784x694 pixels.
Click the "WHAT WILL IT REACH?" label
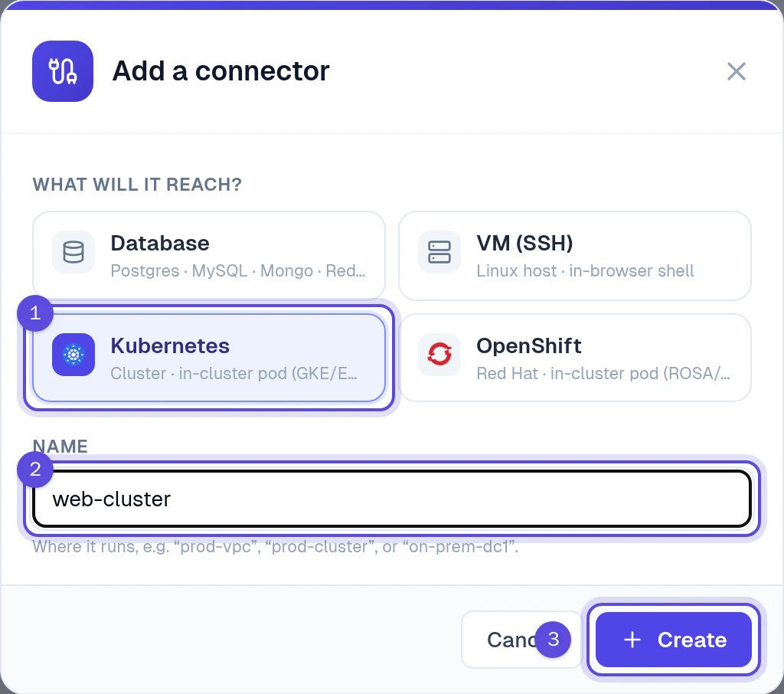pos(137,185)
